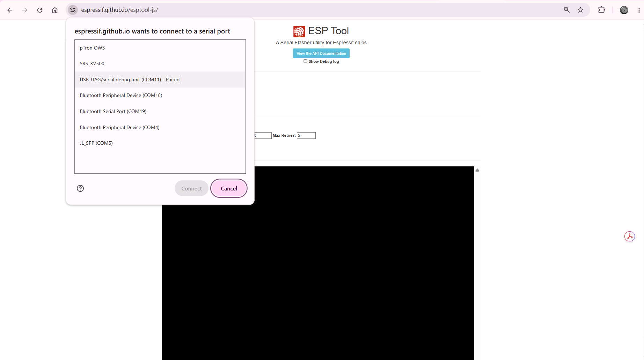Click the Connect button in the dialog
644x360 pixels.
pyautogui.click(x=191, y=188)
